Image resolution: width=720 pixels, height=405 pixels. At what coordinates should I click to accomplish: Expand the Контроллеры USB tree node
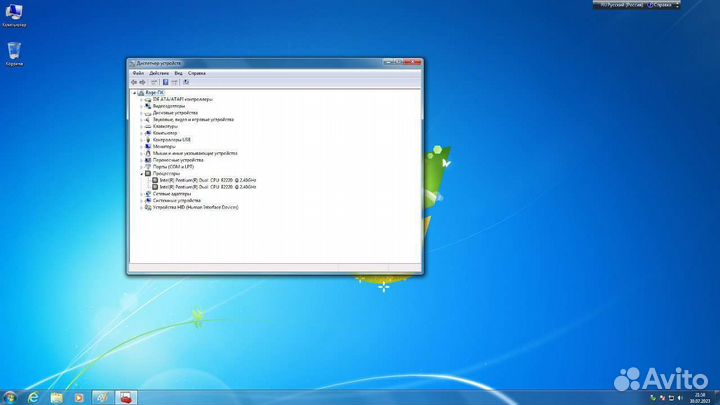(141, 140)
